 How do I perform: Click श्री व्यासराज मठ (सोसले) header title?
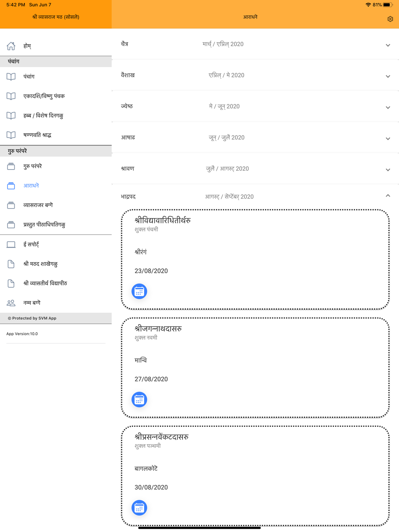[x=56, y=17]
